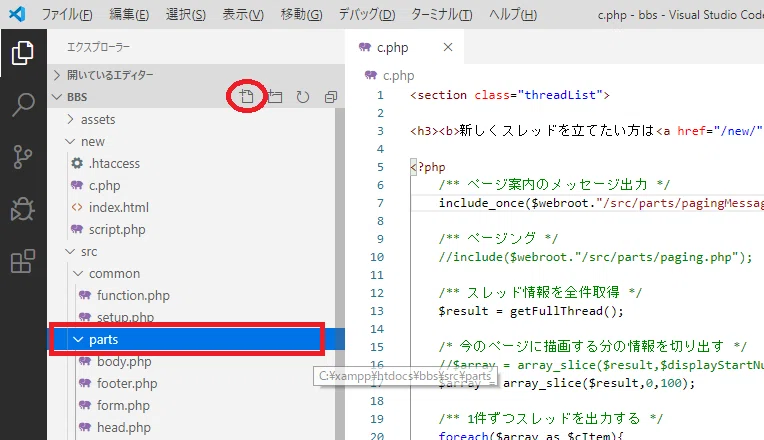Open the 編集(E) menu
Viewport: 764px width, 440px height.
tap(129, 14)
